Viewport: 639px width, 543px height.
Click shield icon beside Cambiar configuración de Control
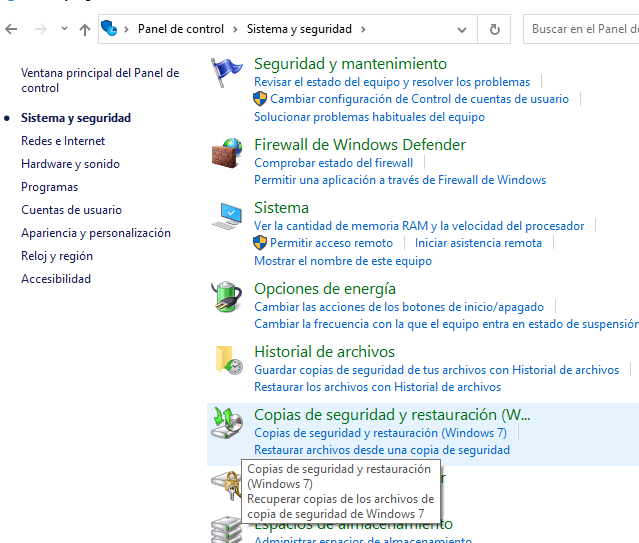tap(260, 99)
